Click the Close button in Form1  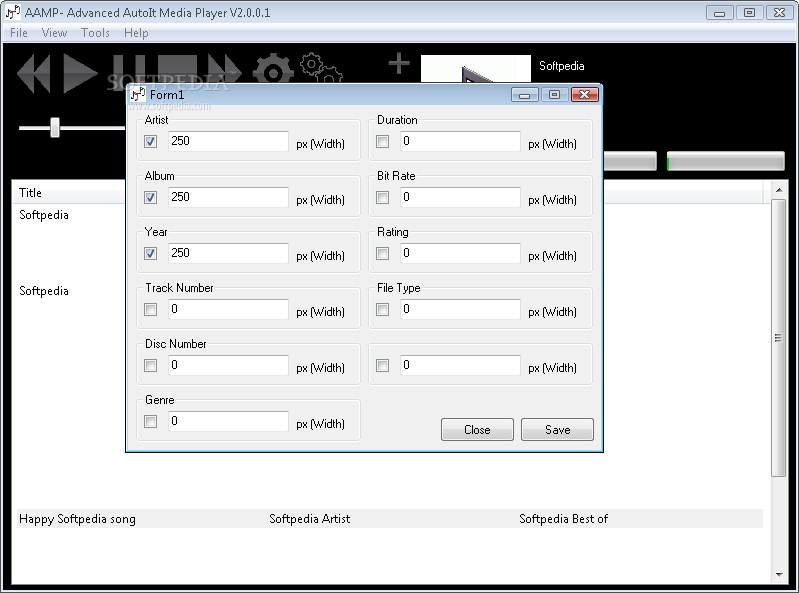[477, 429]
